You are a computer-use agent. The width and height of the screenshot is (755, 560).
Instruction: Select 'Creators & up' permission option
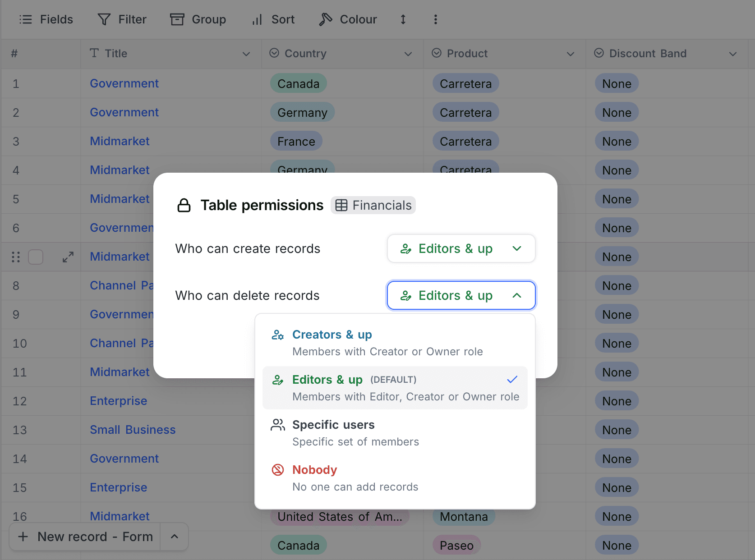tap(332, 335)
